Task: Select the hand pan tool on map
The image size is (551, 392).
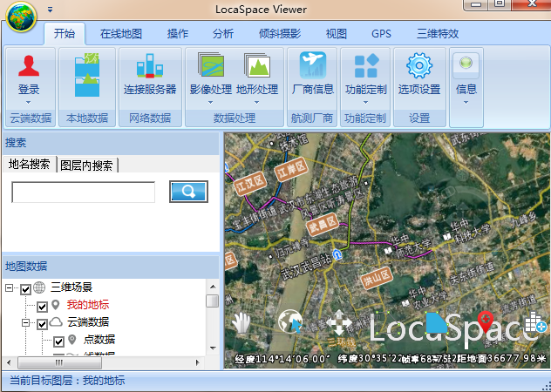Action: (241, 322)
